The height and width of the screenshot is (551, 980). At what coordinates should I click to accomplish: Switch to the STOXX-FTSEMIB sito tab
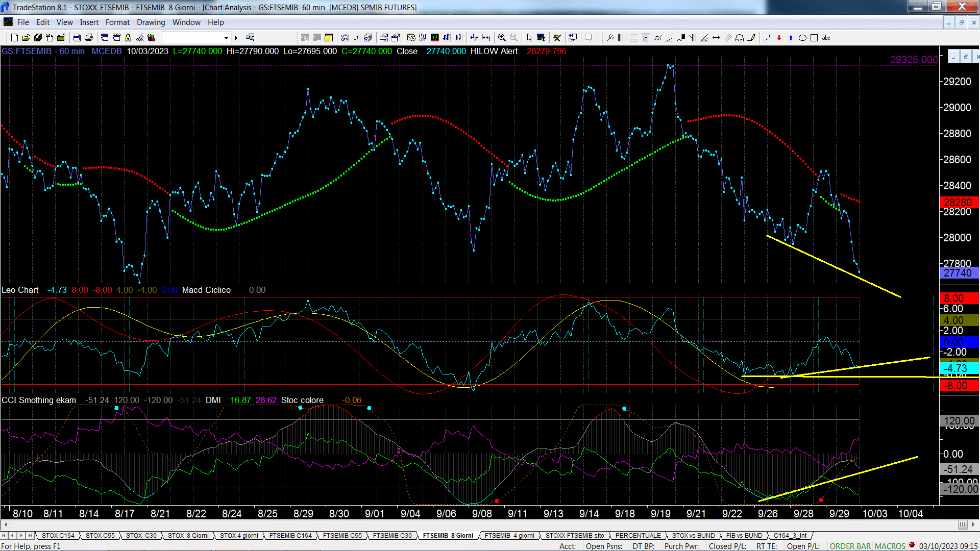point(575,535)
